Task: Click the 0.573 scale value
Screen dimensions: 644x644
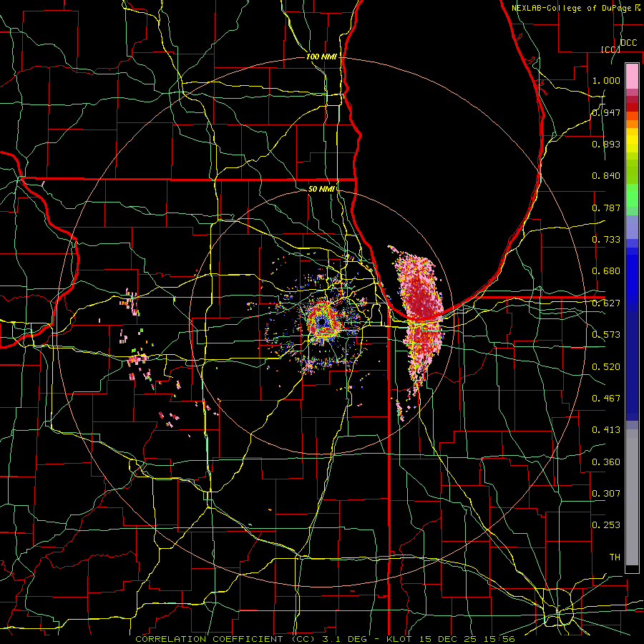Action: [606, 335]
